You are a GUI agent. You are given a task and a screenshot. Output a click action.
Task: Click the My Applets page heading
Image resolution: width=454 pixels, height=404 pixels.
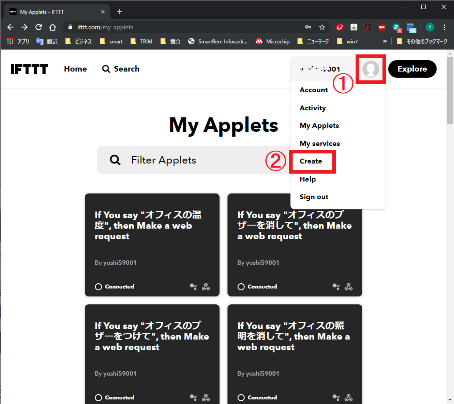(x=223, y=126)
